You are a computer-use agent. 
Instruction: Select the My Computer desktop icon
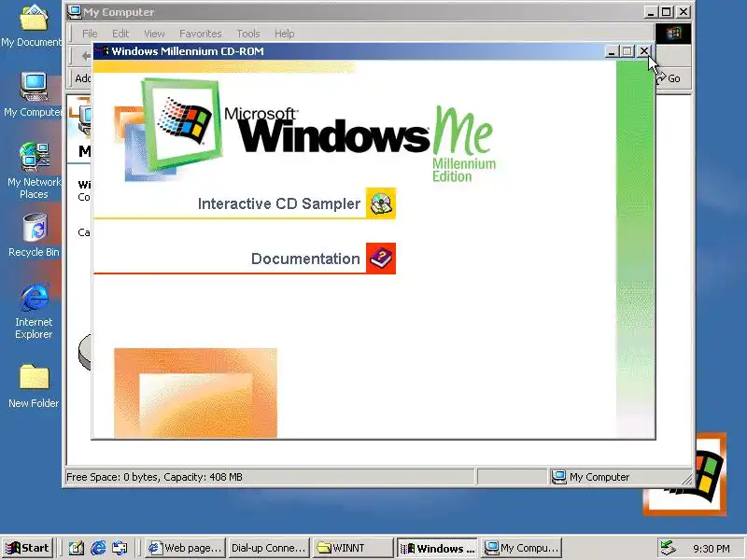click(x=33, y=95)
